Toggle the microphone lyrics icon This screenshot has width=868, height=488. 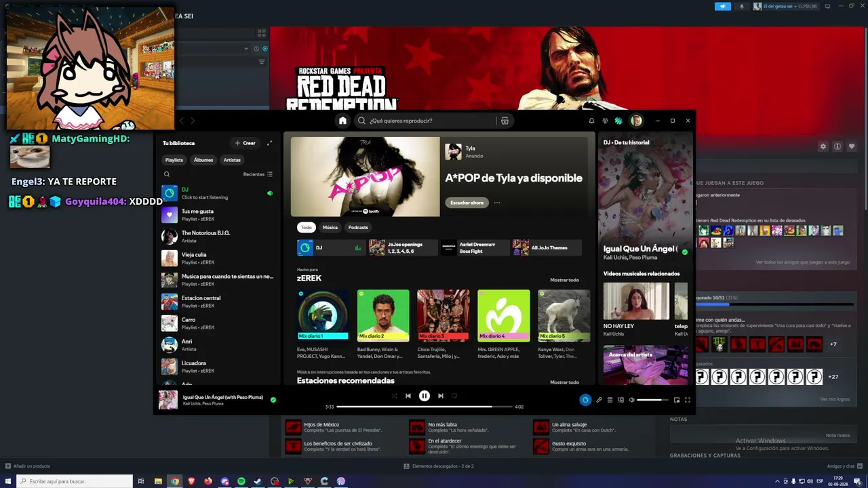click(599, 400)
